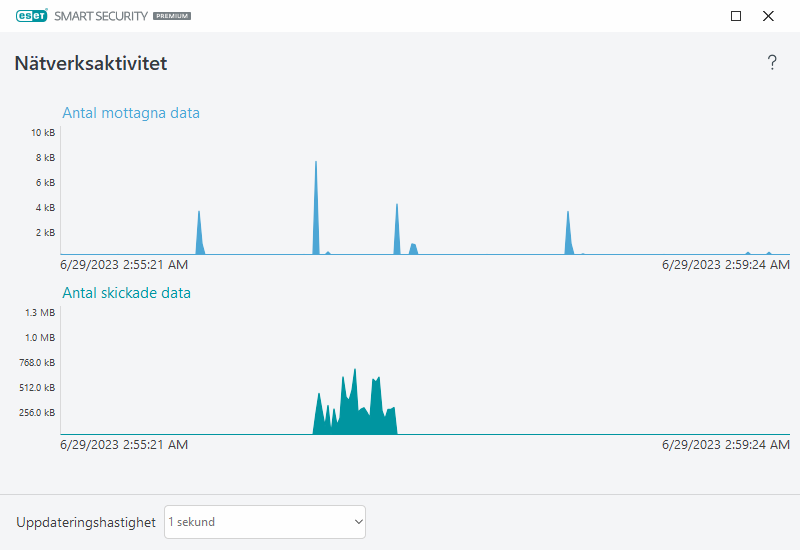Open the Uppdateringshastighet dropdown showing 1 sekund
The height and width of the screenshot is (550, 800).
(265, 522)
